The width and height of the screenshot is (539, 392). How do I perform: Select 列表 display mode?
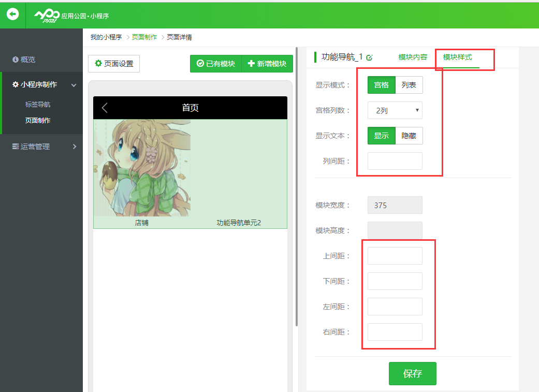pyautogui.click(x=409, y=85)
